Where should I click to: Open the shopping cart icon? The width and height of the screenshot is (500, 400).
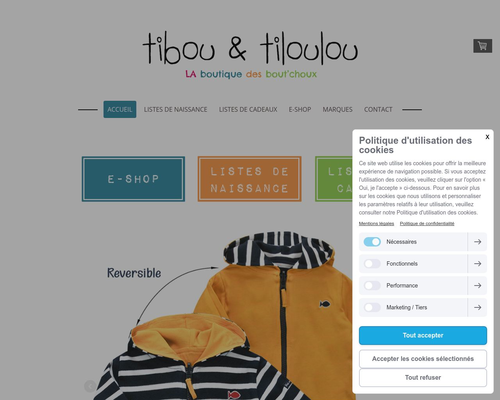pyautogui.click(x=482, y=46)
